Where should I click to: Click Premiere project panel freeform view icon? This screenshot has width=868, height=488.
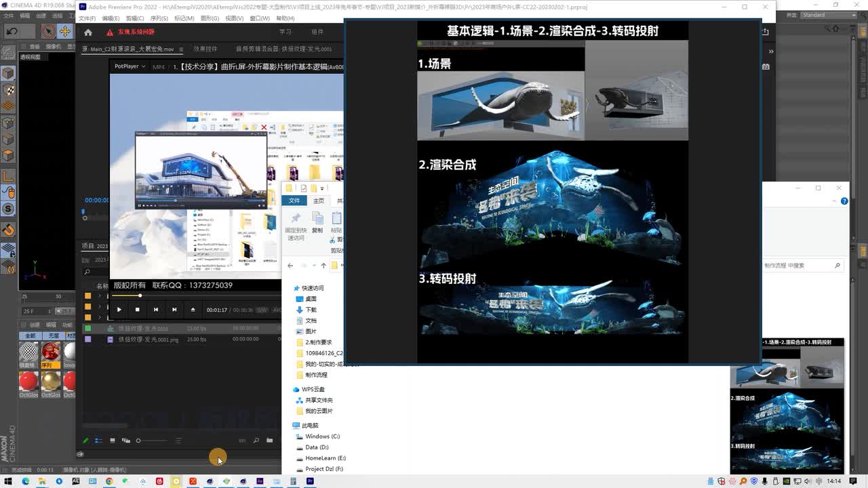(125, 441)
